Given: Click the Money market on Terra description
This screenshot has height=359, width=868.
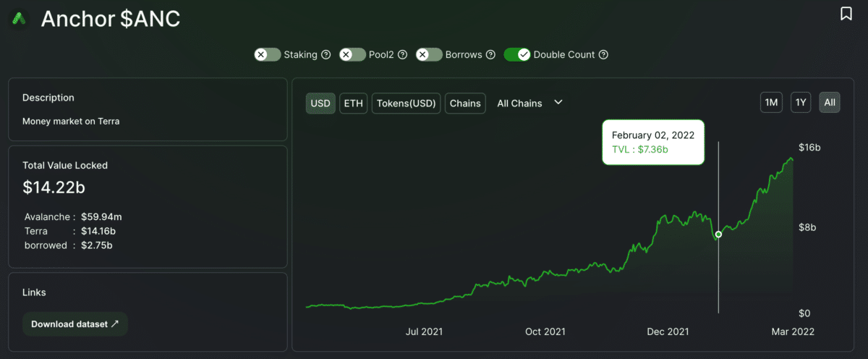Looking at the screenshot, I should point(71,121).
